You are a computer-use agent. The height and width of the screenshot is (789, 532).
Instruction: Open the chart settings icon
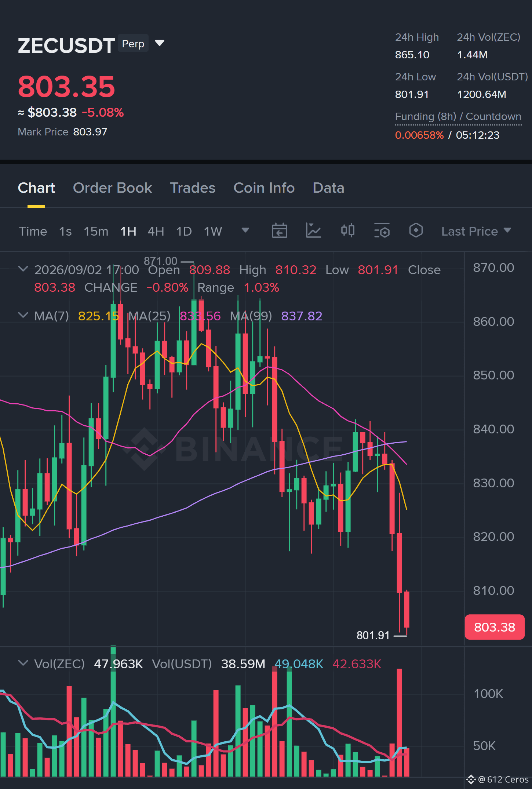click(x=382, y=231)
